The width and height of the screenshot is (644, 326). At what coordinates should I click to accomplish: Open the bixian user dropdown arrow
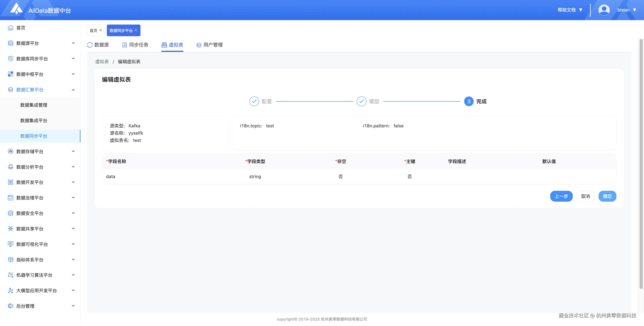pyautogui.click(x=635, y=10)
